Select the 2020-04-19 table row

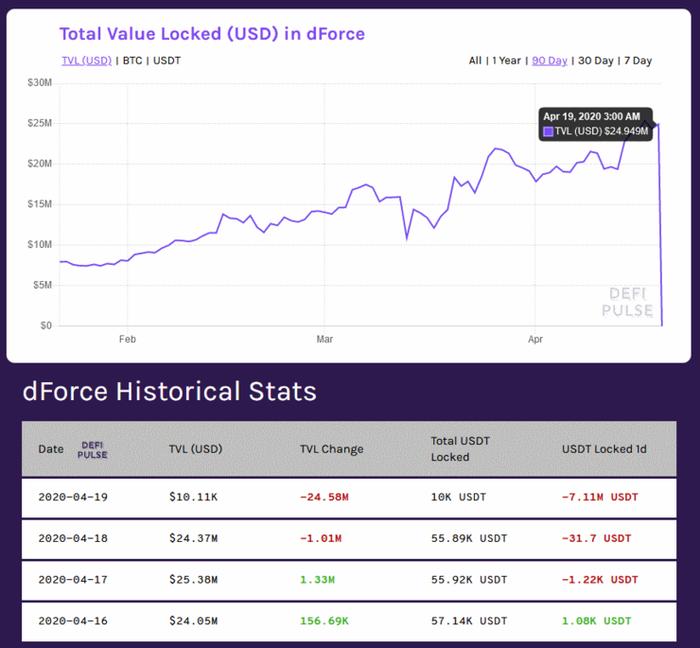pyautogui.click(x=349, y=498)
